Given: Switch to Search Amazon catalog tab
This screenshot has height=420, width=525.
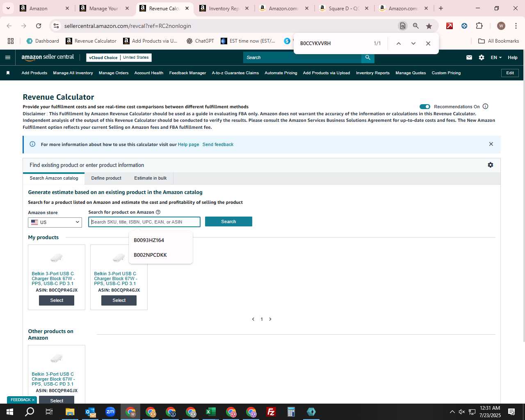Looking at the screenshot, I should pos(54,178).
